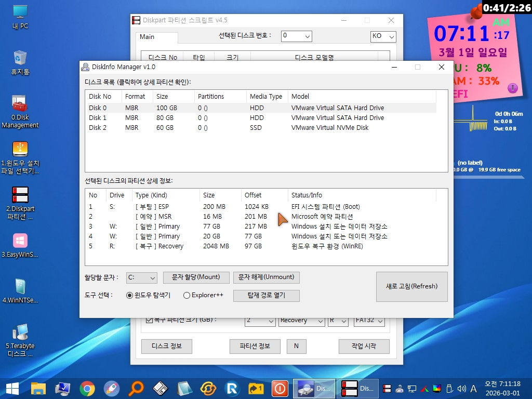This screenshot has width=532, height=399.
Task: Launch 2.Diskpart 파티션 desktop shortcut
Action: pos(20,204)
